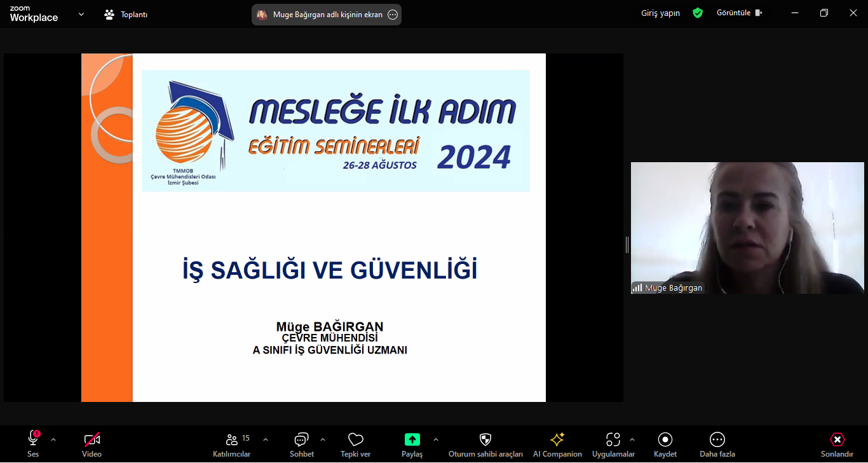Viewport: 868px width, 463px height.
Task: Start recording with the Kaydet button
Action: click(665, 440)
